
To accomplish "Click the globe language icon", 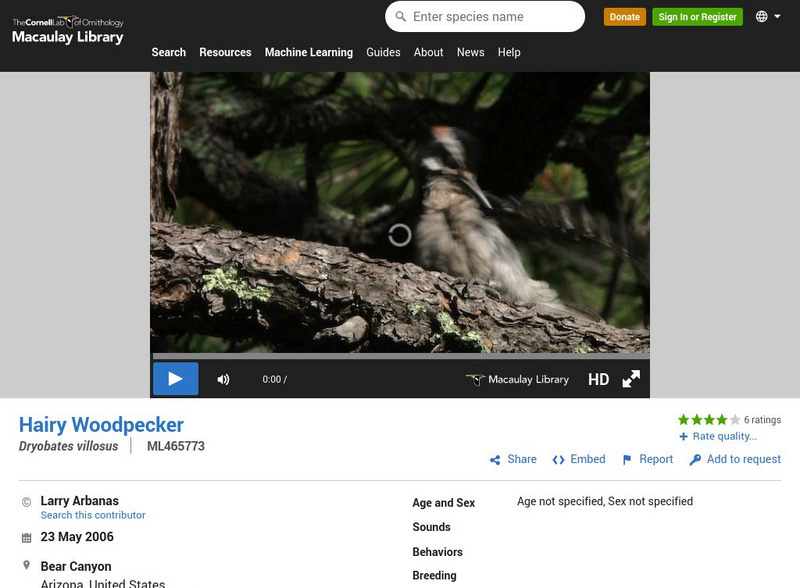I will (761, 16).
